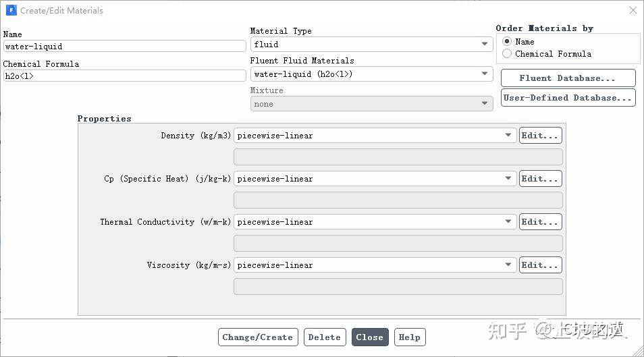Expand the Thermal Conductivity method dropdown
644x357 pixels.
375,222
